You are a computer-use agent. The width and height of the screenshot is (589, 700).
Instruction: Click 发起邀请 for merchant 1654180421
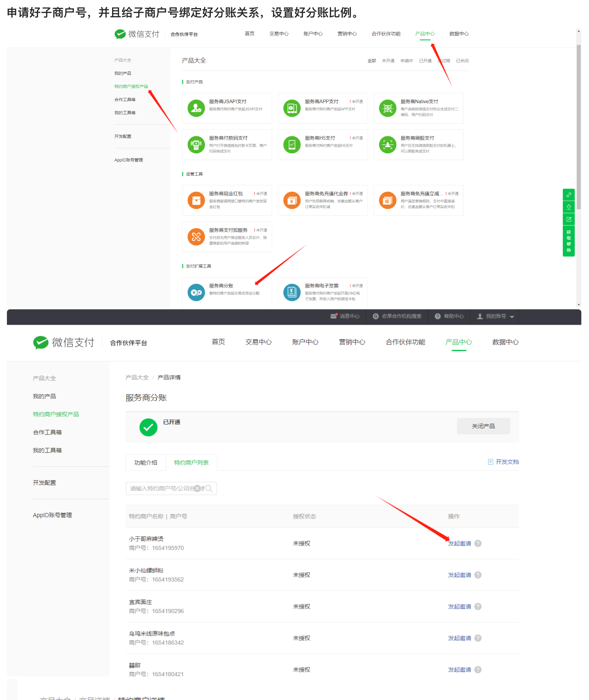pyautogui.click(x=460, y=669)
